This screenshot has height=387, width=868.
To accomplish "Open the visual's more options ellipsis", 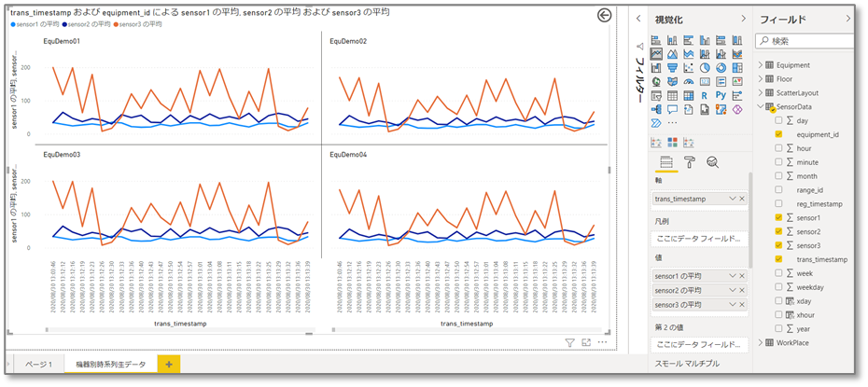I will [602, 343].
